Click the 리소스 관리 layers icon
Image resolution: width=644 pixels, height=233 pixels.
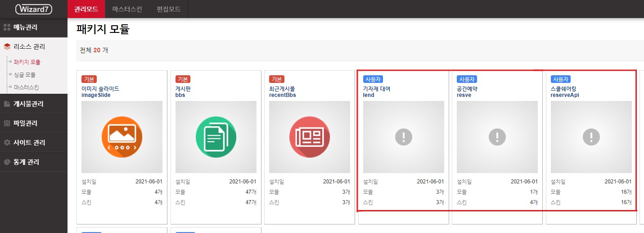click(x=7, y=46)
